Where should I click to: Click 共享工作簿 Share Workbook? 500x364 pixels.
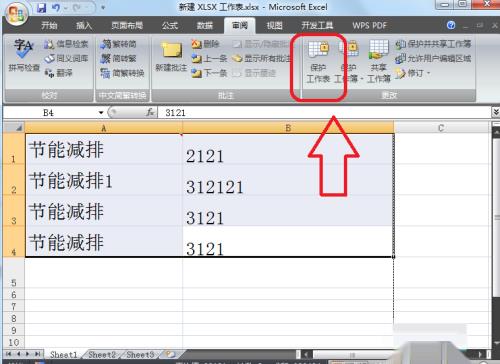coord(379,61)
